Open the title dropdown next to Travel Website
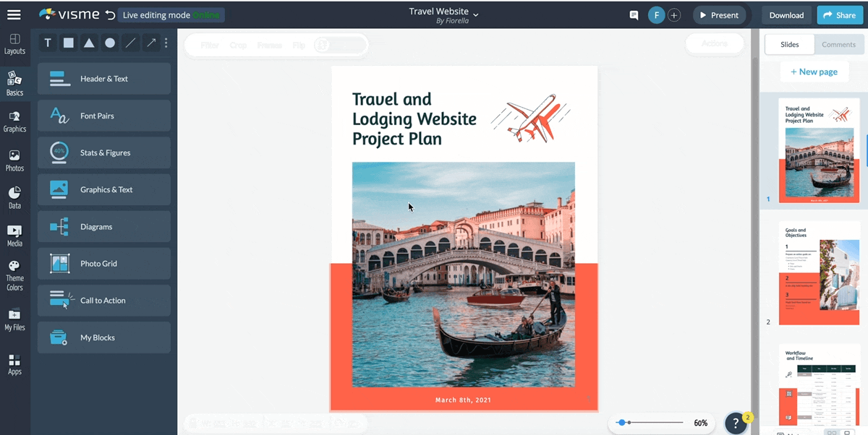The image size is (868, 435). 475,12
